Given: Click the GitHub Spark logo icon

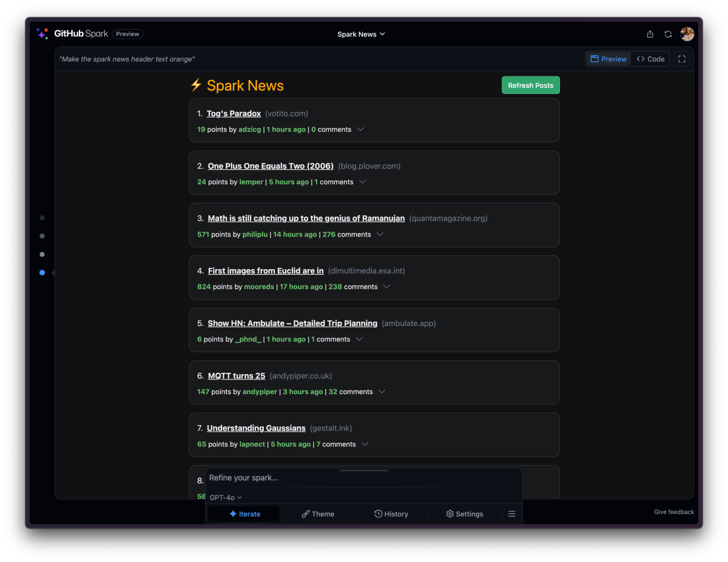Looking at the screenshot, I should [x=42, y=34].
